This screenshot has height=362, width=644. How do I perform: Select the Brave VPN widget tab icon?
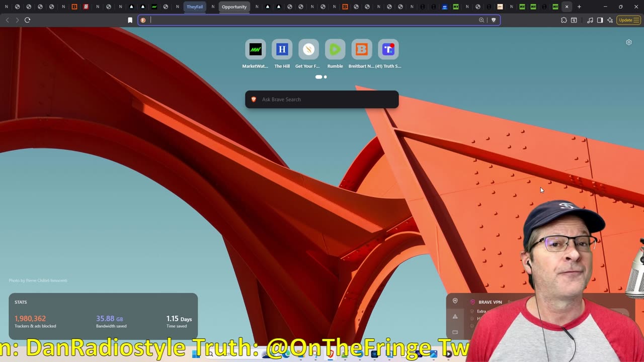[455, 301]
